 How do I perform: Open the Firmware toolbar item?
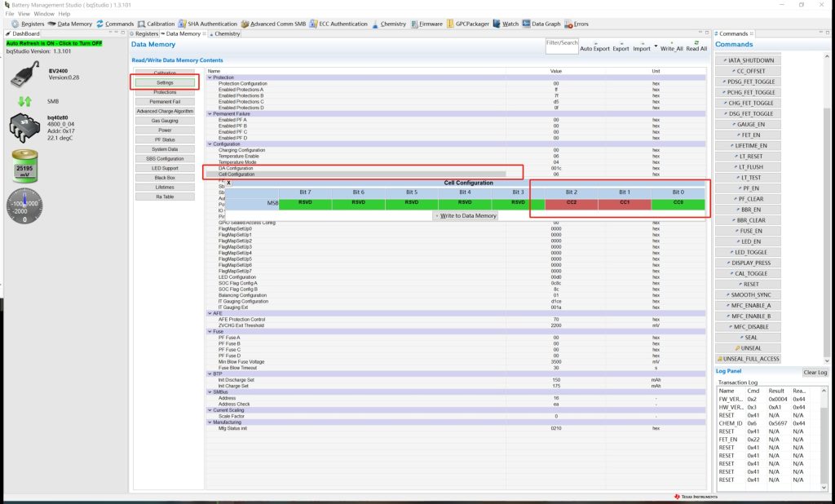[x=426, y=24]
